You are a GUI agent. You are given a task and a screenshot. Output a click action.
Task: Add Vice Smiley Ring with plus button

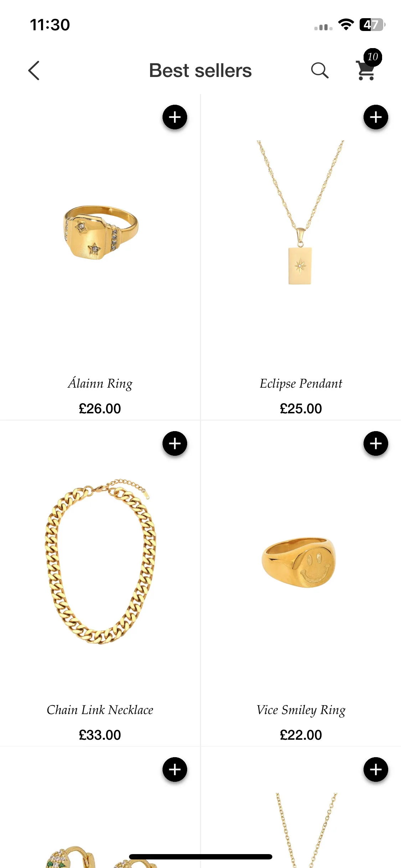coord(376,443)
